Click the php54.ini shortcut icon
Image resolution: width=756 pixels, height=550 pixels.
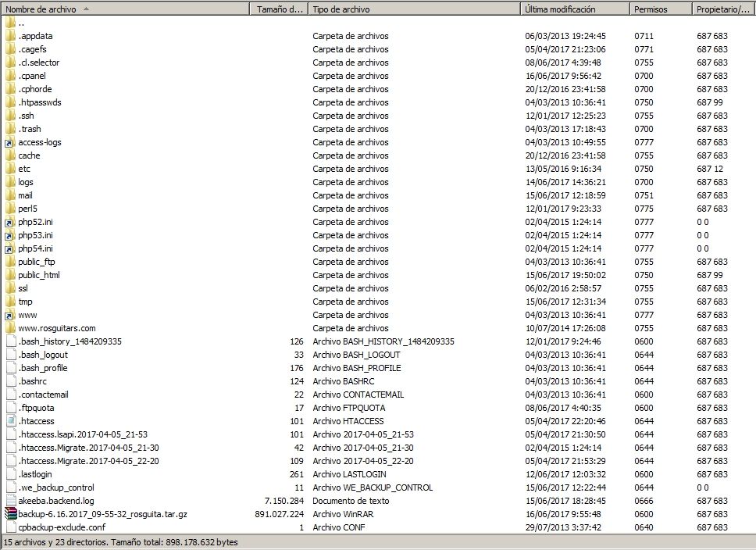[10, 248]
